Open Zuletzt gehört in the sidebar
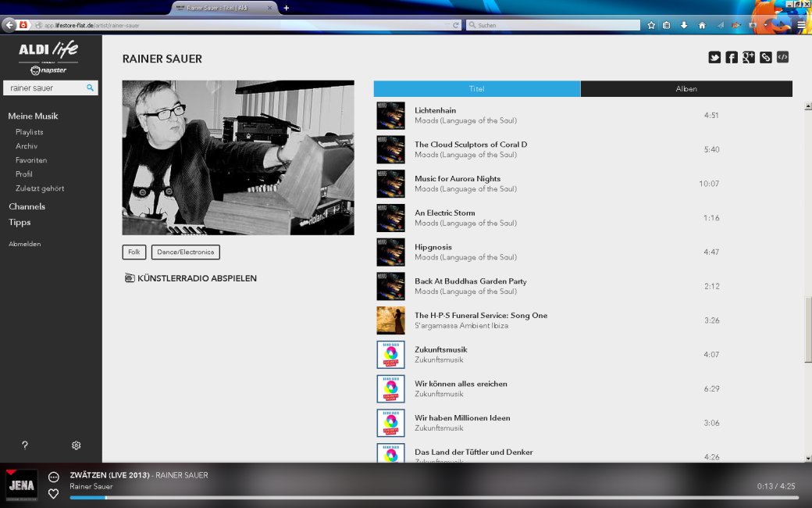 (x=40, y=188)
